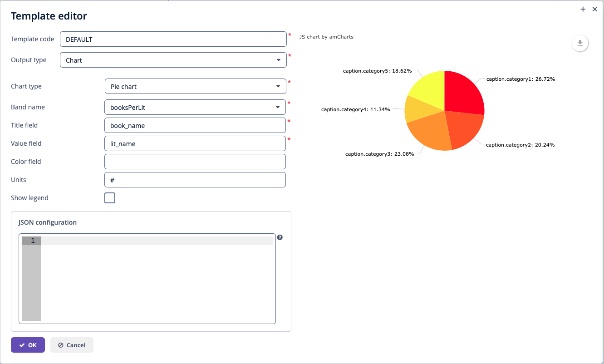The height and width of the screenshot is (364, 604).
Task: Maximize dialog with the plus icon
Action: (583, 9)
